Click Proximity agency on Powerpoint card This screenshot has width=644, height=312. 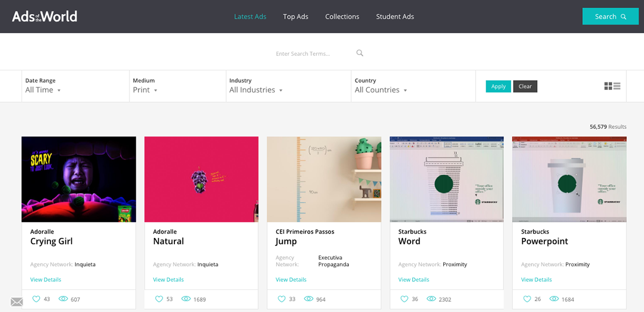(x=577, y=264)
